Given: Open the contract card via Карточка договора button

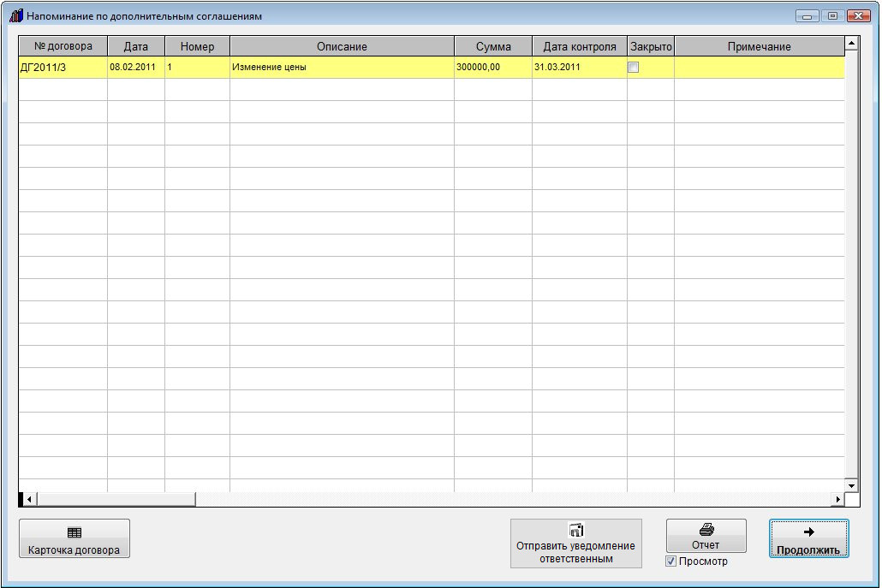Looking at the screenshot, I should coord(74,538).
